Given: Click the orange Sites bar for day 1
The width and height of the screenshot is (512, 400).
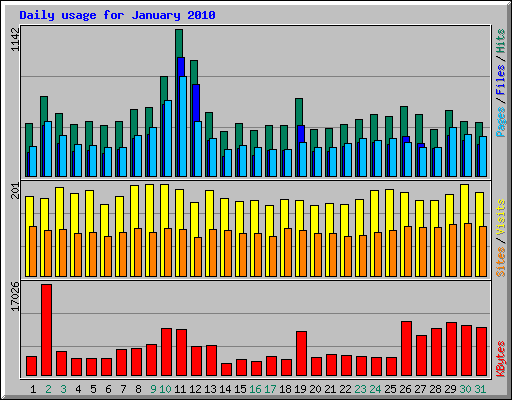Looking at the screenshot, I should tap(33, 251).
